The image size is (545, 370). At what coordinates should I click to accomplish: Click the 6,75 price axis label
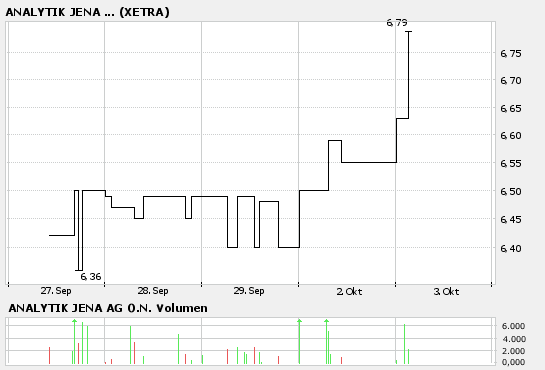[511, 53]
